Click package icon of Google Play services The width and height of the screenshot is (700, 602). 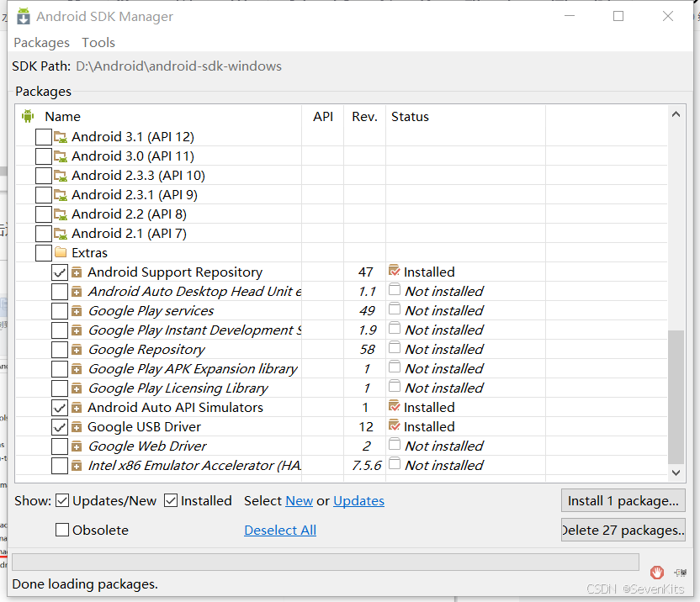click(x=77, y=311)
